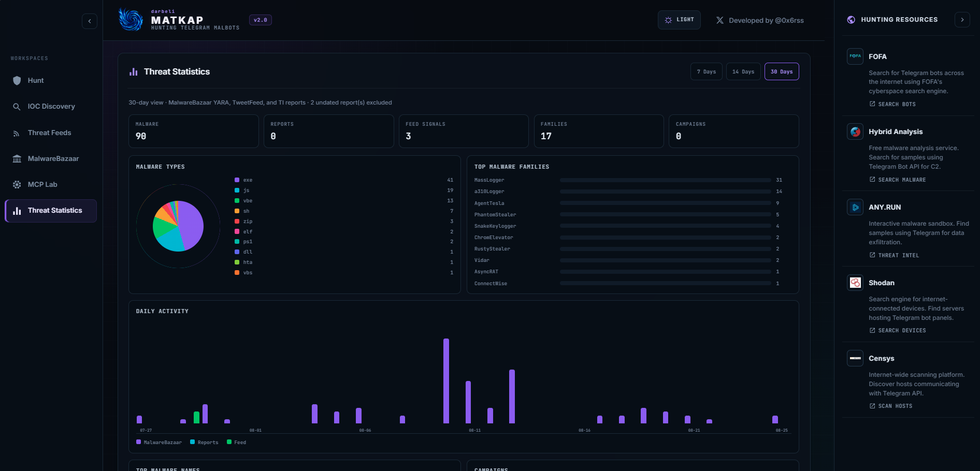Click the MATKAP swirl logo
This screenshot has height=471, width=980.
coord(131,19)
